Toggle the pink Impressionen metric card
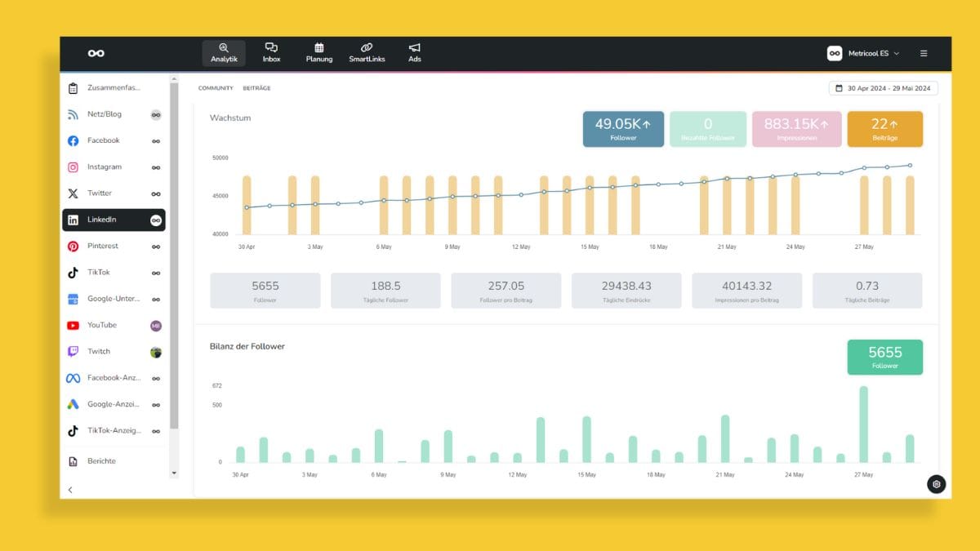Viewport: 980px width, 551px height. pos(796,129)
